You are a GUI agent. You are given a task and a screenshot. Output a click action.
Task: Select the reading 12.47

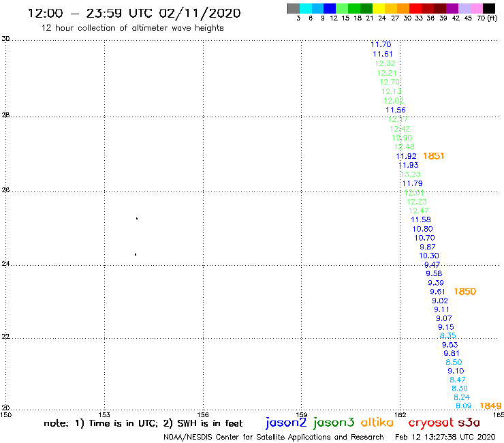tap(418, 211)
